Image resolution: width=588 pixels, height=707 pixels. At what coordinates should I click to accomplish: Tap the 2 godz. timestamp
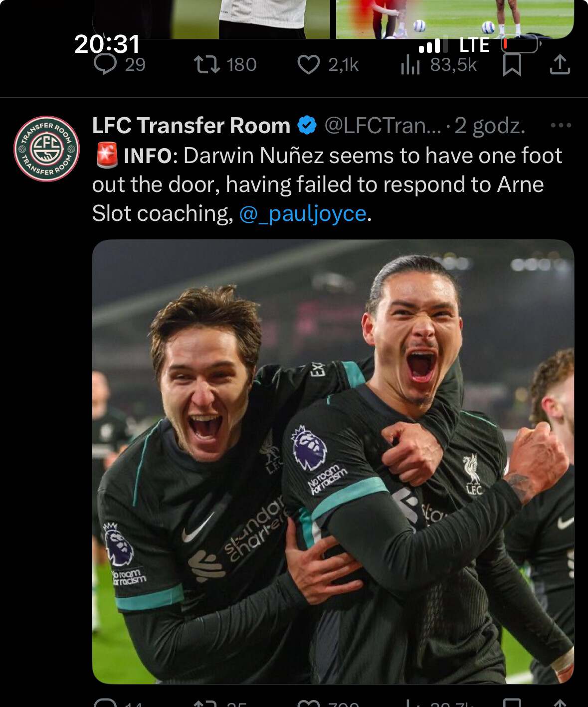click(x=490, y=126)
